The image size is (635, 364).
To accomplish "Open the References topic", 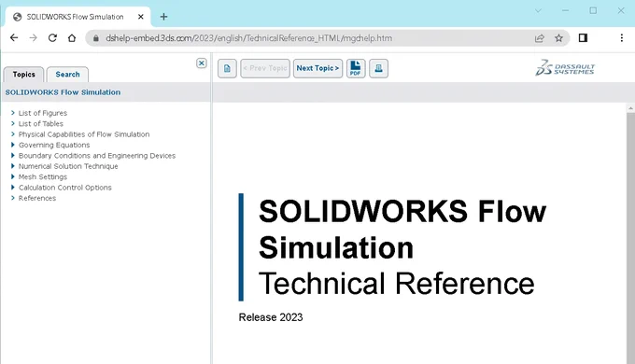I will (x=37, y=198).
